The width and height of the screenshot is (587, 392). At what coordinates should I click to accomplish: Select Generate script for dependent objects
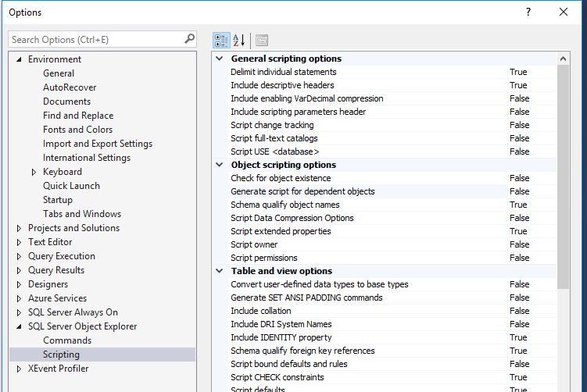pos(302,191)
